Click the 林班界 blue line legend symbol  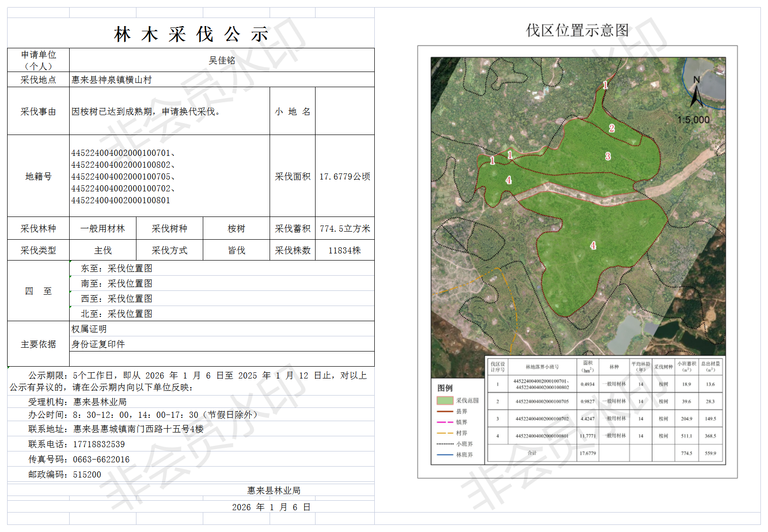tap(444, 455)
